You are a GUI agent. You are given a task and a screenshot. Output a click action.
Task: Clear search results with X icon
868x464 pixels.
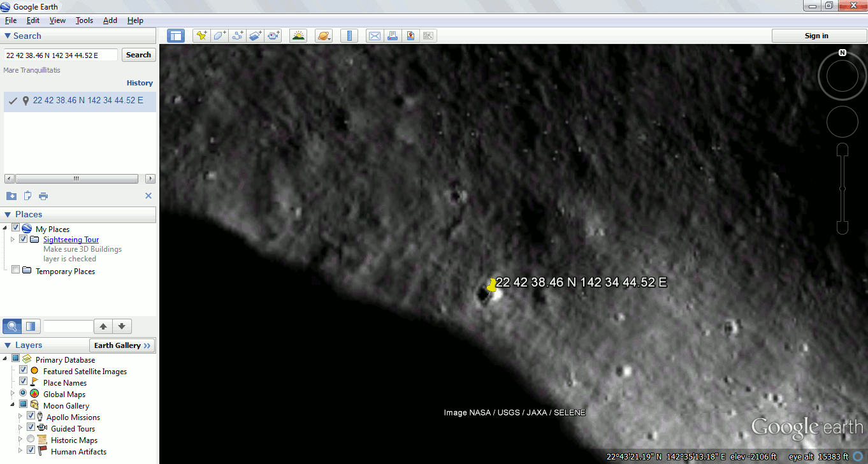click(x=148, y=196)
